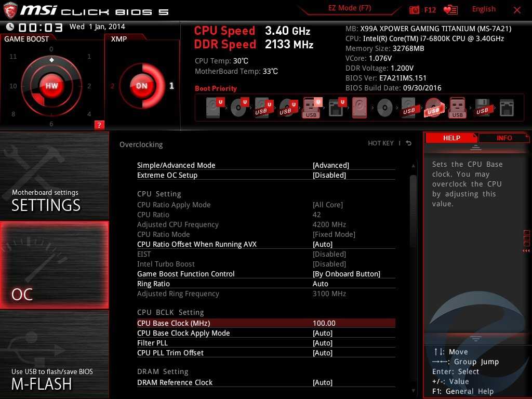Click the F12 screenshot camera icon
The width and height of the screenshot is (532, 399).
(x=415, y=10)
